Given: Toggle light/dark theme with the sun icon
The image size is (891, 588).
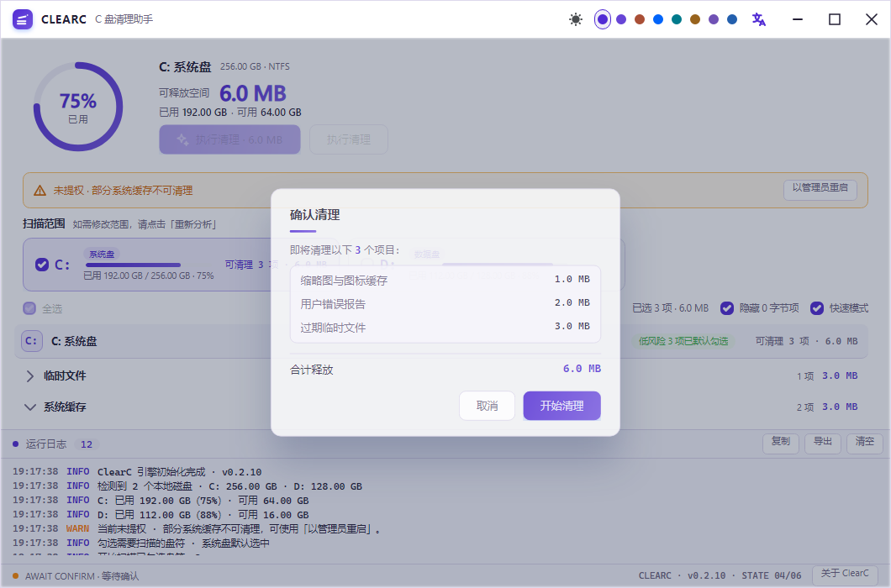Looking at the screenshot, I should [x=576, y=19].
